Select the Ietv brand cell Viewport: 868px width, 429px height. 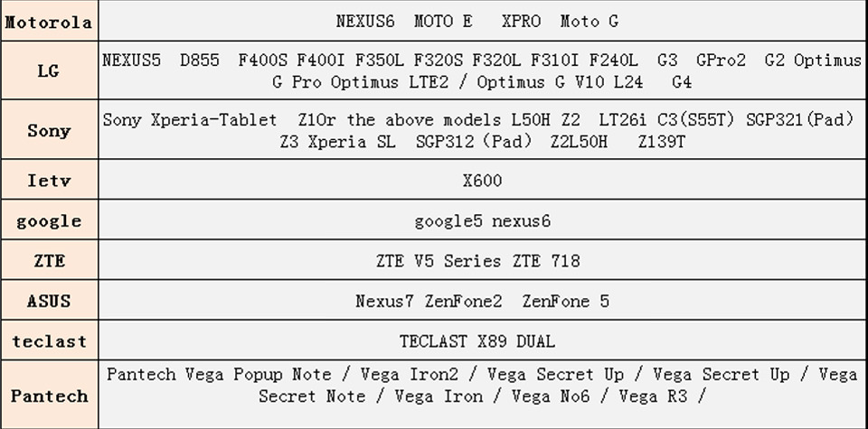point(49,181)
